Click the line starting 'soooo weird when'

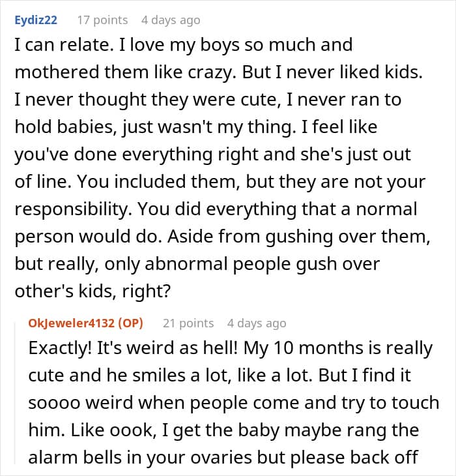[x=234, y=403]
